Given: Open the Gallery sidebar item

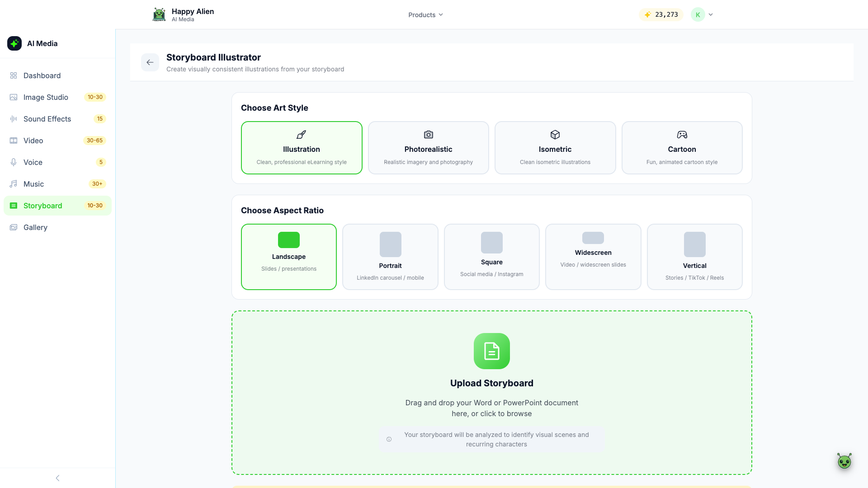Looking at the screenshot, I should click(35, 227).
